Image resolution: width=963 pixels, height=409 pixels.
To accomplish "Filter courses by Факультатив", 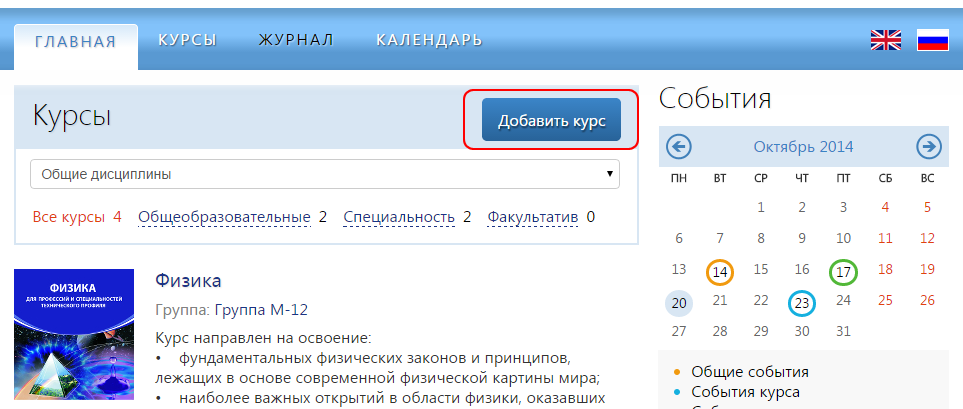I will (532, 217).
